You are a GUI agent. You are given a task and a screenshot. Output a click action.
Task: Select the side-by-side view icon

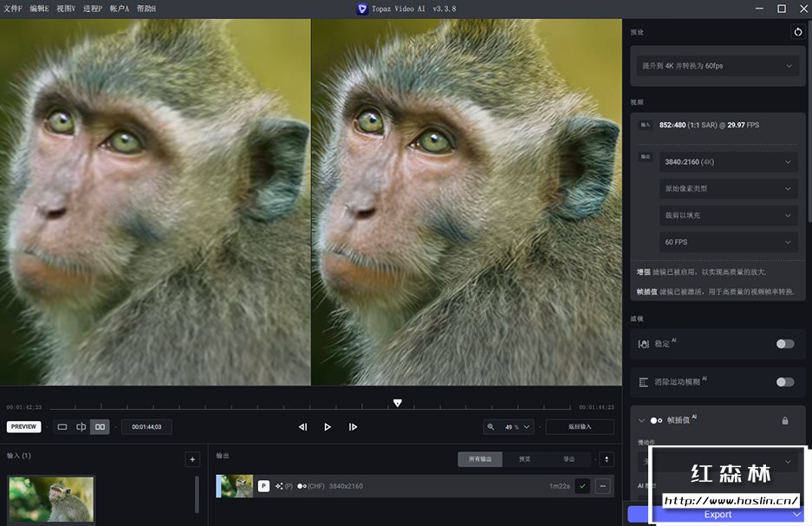(x=100, y=427)
